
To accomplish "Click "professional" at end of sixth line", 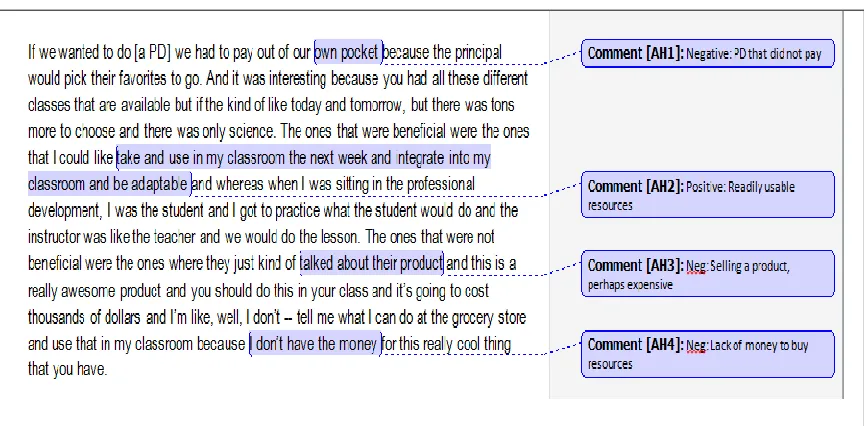I will pos(440,184).
